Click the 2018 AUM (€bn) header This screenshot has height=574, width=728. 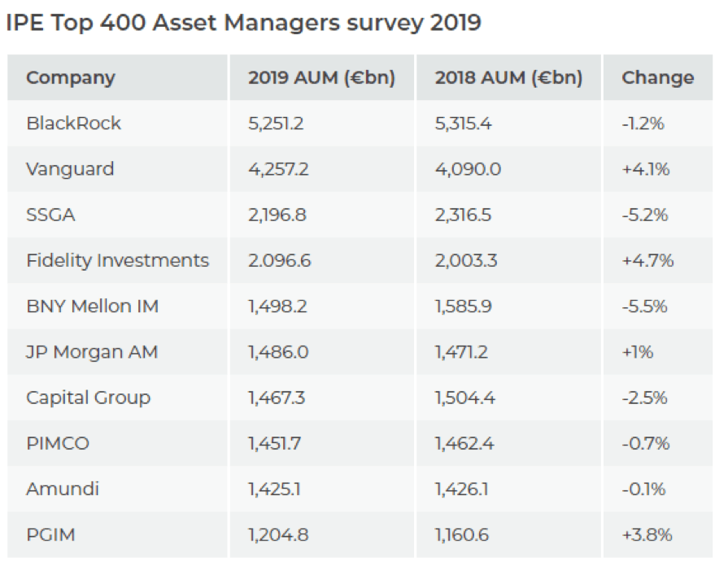point(508,78)
